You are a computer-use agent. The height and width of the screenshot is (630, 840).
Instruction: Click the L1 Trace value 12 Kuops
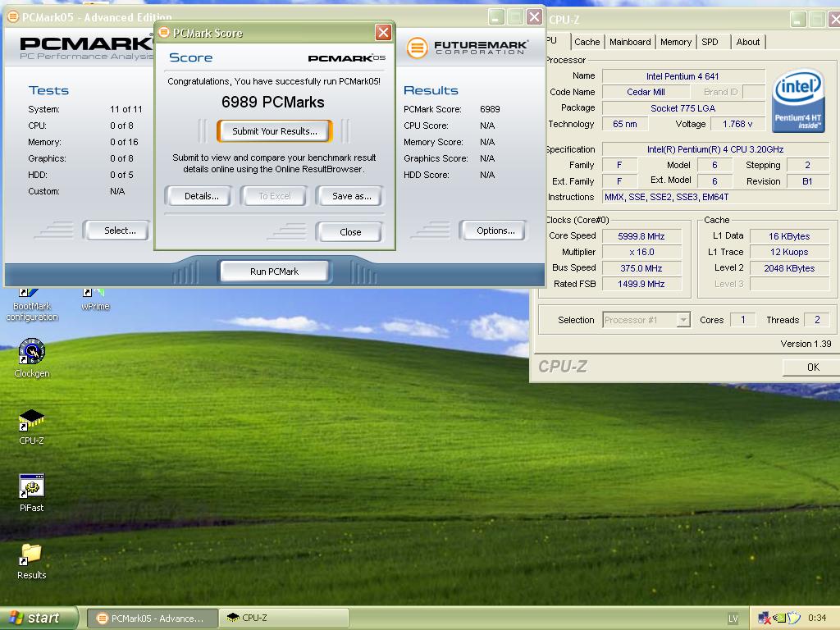point(789,253)
